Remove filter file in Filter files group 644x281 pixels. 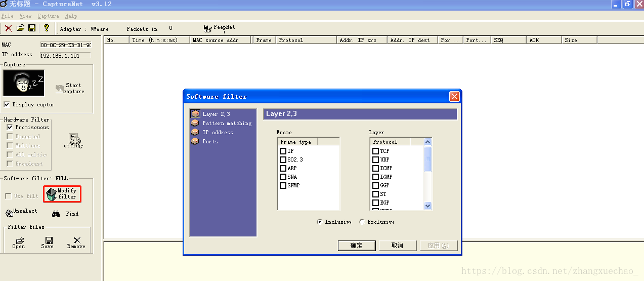[76, 243]
